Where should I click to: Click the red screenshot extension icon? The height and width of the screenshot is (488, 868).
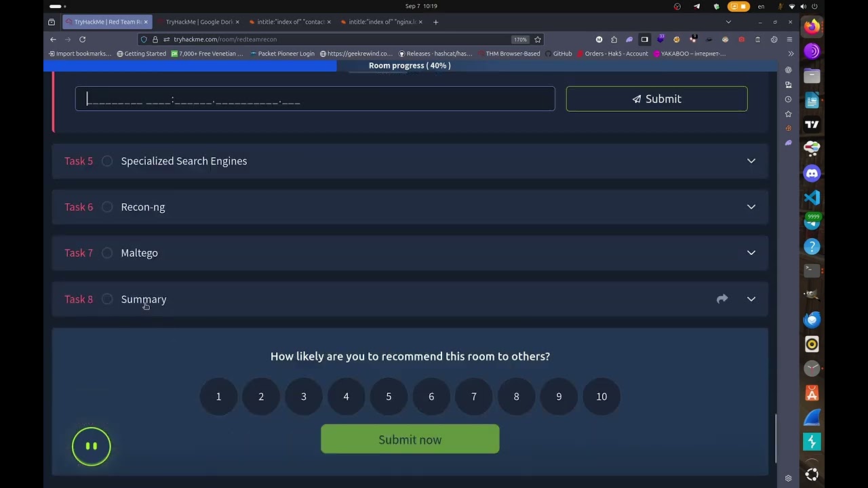tap(741, 39)
